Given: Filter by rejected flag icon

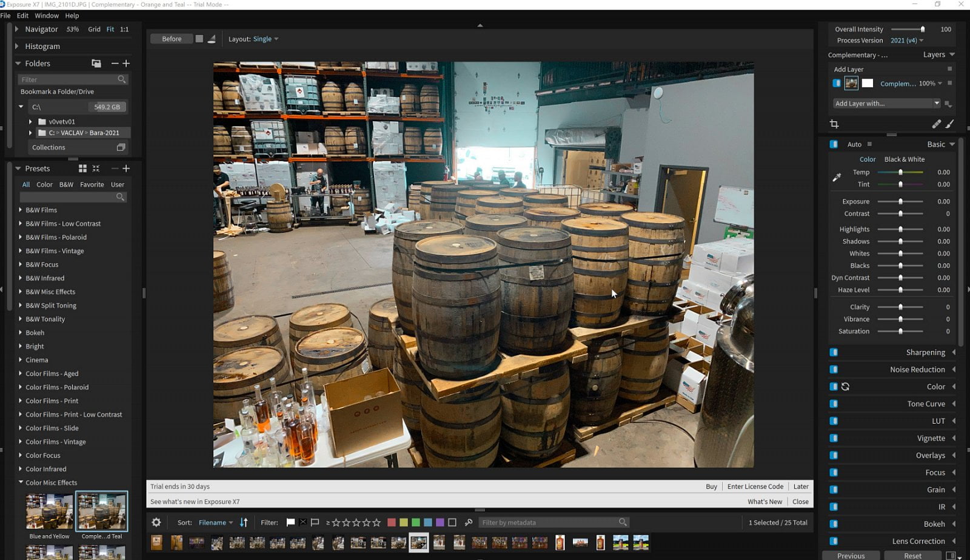Looking at the screenshot, I should 303,522.
